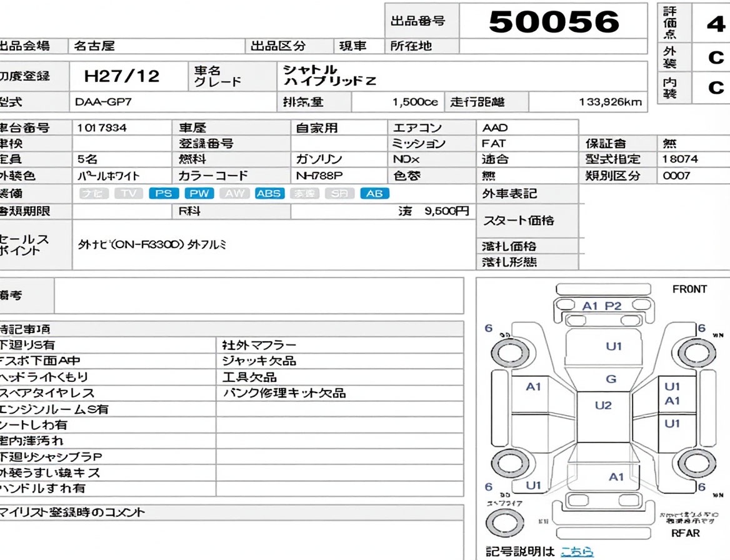The width and height of the screenshot is (730, 560).
Task: Select the exterior color パールホワイト
Action: point(109,176)
